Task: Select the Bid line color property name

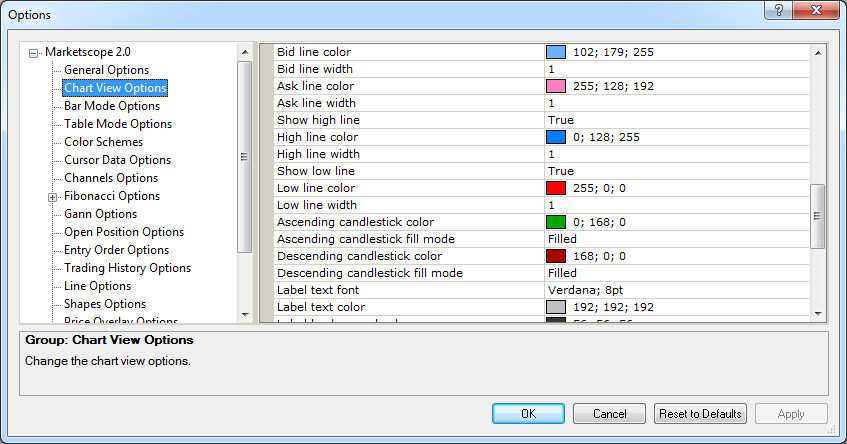Action: [314, 52]
